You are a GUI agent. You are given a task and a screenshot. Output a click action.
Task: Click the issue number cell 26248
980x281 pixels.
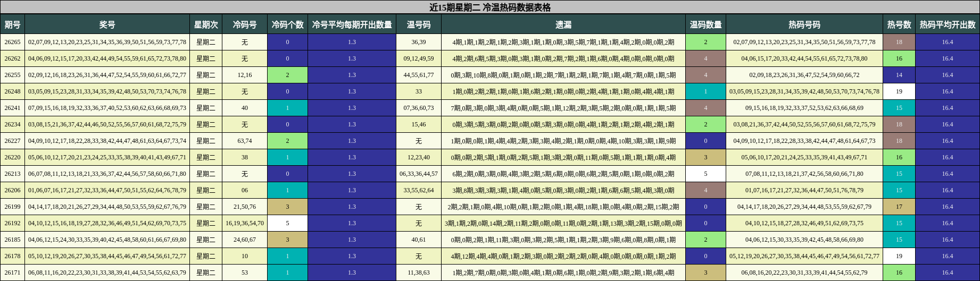click(x=12, y=91)
